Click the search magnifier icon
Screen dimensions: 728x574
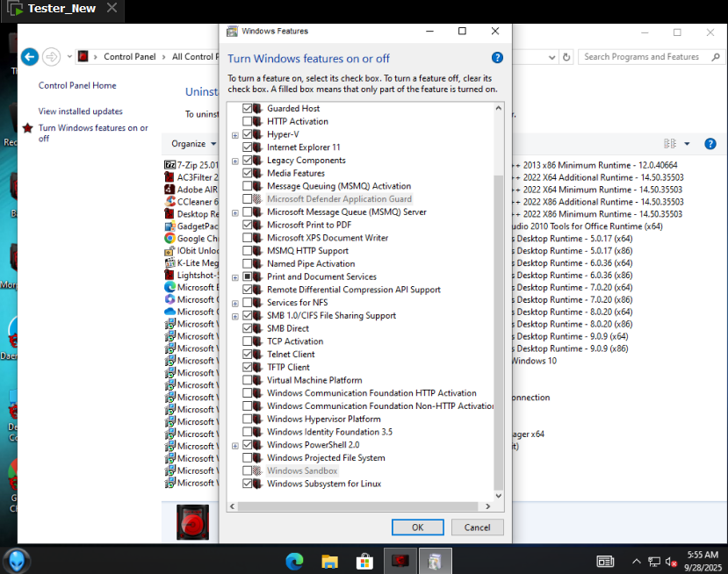click(716, 57)
